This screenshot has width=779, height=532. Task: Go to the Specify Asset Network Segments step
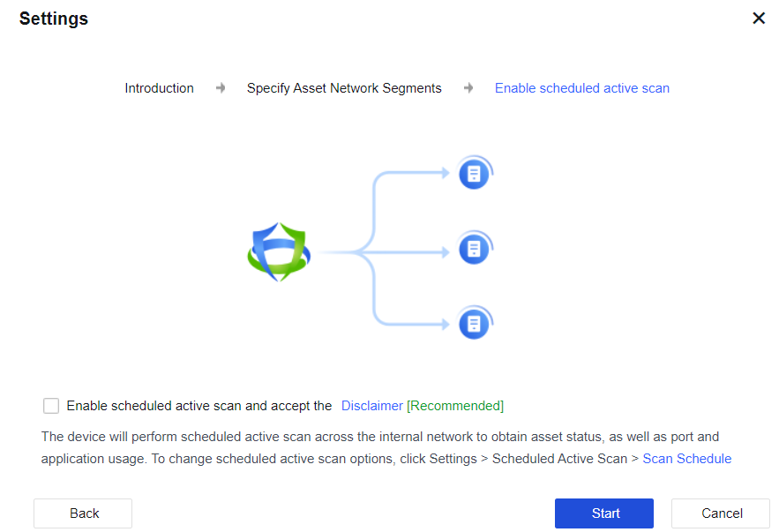(344, 88)
